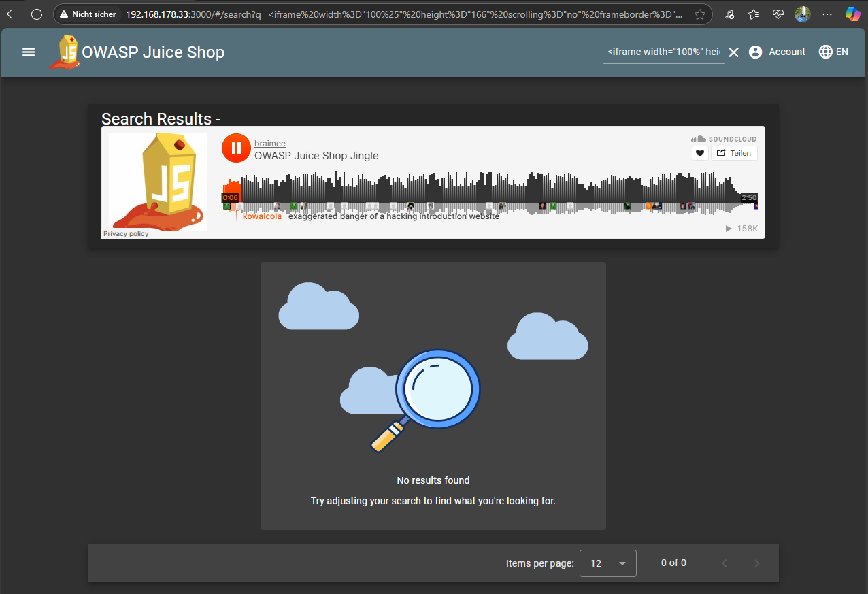The height and width of the screenshot is (594, 868).
Task: Click the Teilen share button
Action: tap(734, 154)
